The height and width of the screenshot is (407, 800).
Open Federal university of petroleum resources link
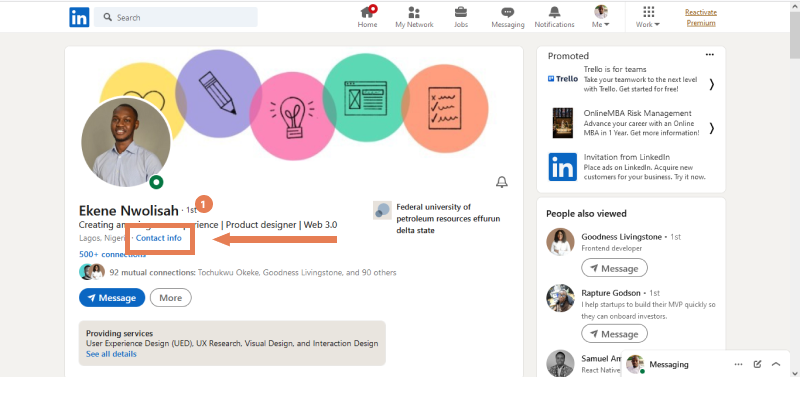[x=448, y=218]
